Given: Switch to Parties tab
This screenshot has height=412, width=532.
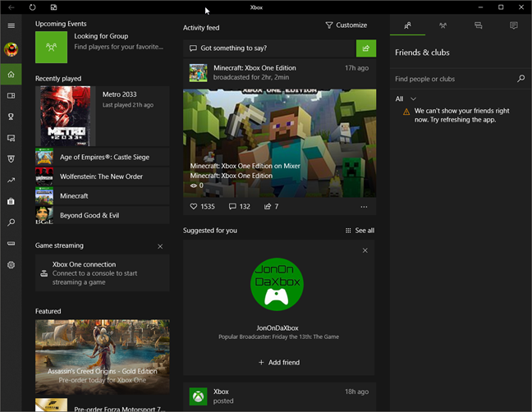Looking at the screenshot, I should 443,25.
